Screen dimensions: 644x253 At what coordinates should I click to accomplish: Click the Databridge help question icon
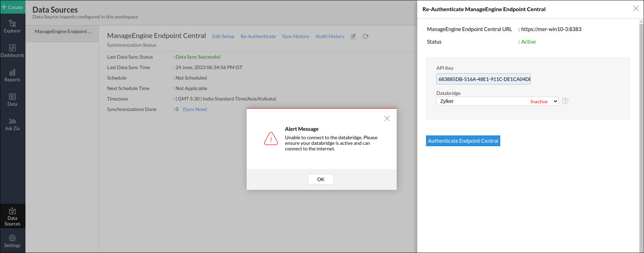(565, 101)
